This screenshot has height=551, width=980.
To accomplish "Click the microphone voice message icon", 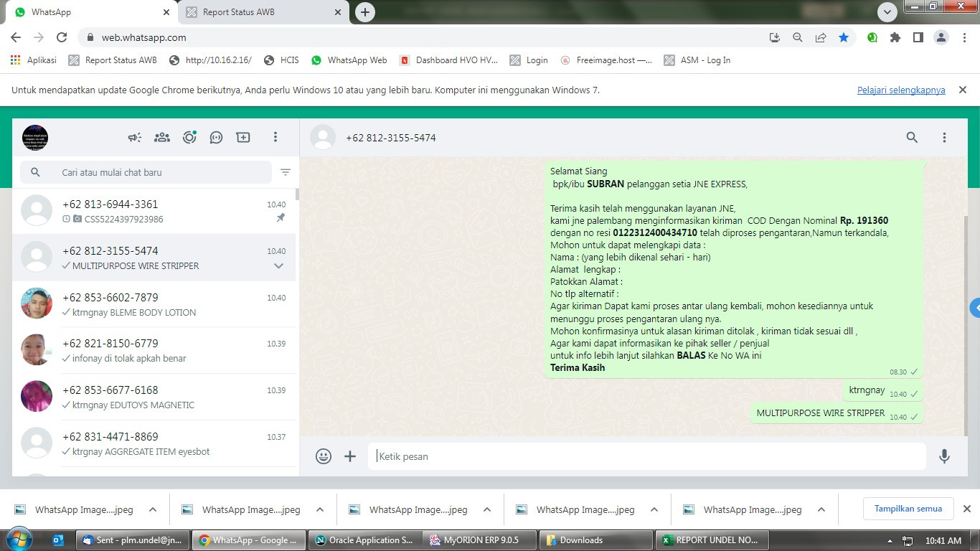I will click(x=944, y=456).
